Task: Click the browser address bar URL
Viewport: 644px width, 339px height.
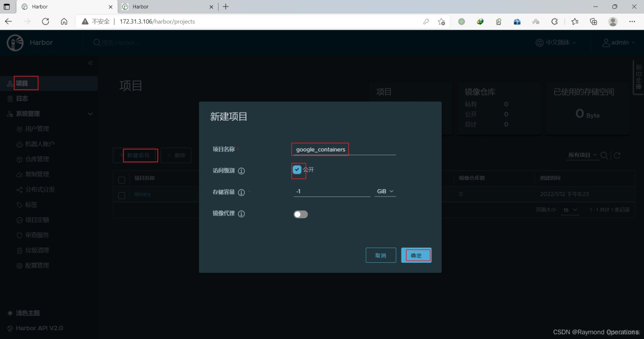Action: (157, 21)
